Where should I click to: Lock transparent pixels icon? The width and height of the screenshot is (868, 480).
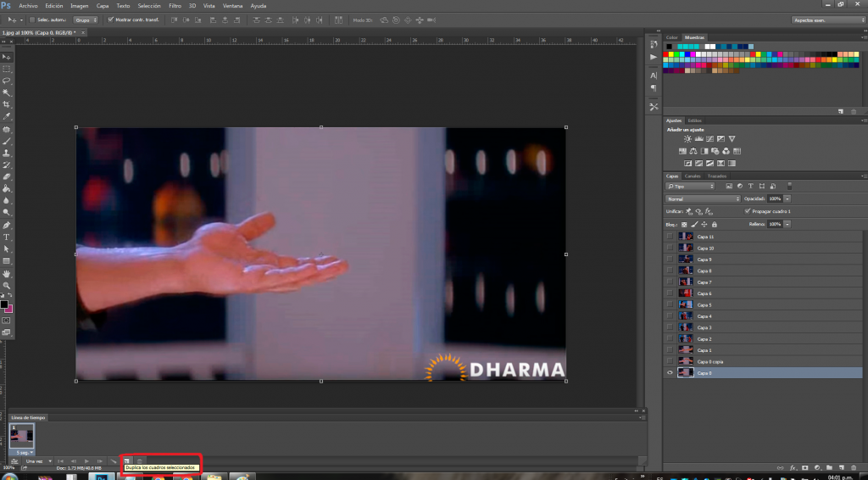pyautogui.click(x=684, y=224)
